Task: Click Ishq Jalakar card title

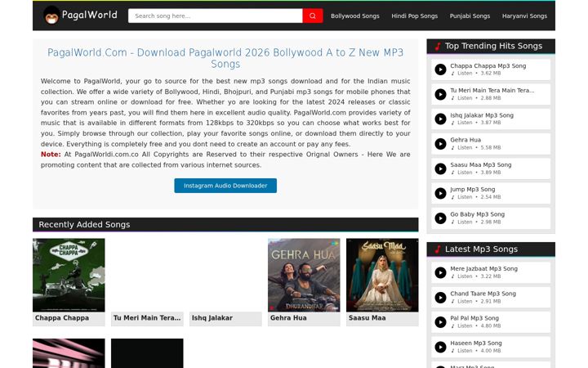Action: point(212,317)
